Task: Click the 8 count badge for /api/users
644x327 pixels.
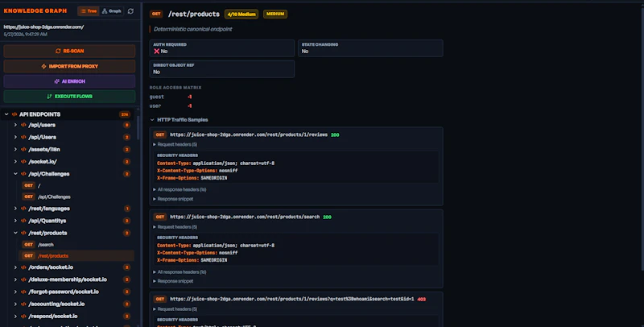Action: coord(127,125)
